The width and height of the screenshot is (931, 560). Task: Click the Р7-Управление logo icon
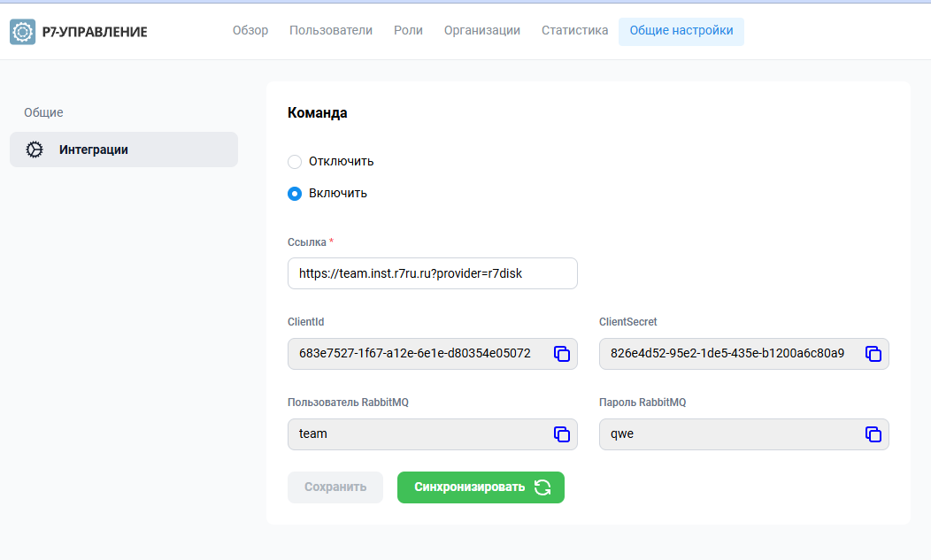22,32
